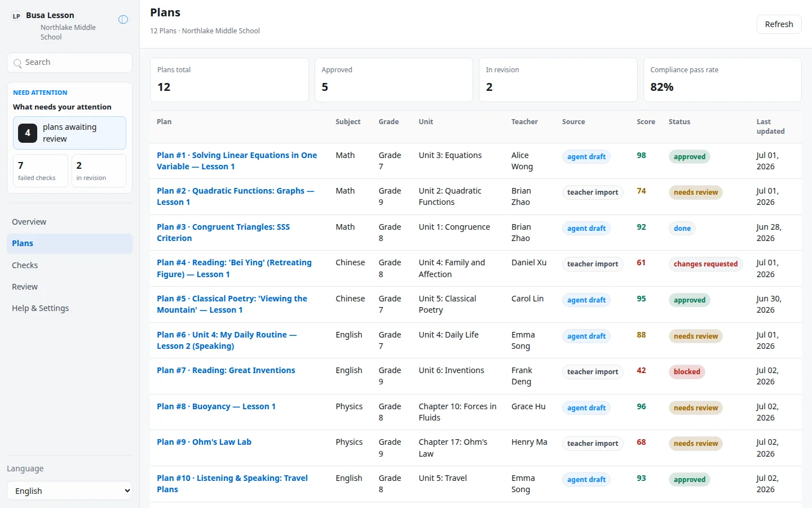Click teacher import badge on Plan #2 row
The height and width of the screenshot is (508, 812).
point(593,192)
